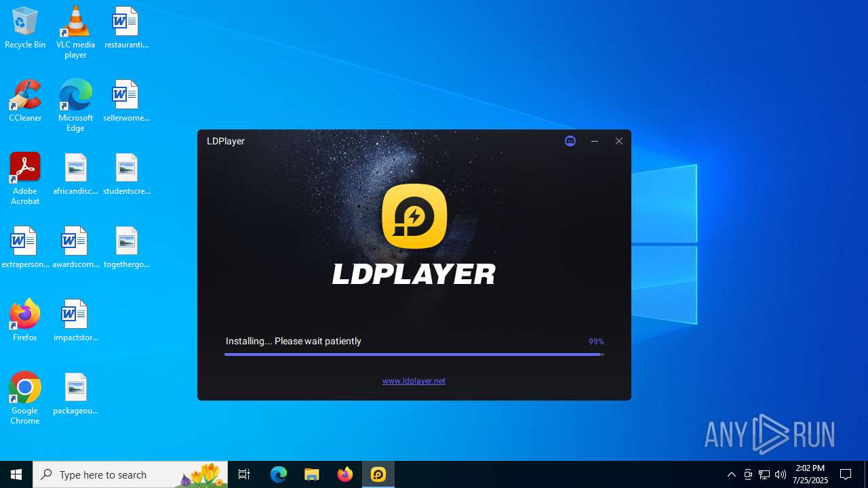
Task: Close the LDPlayer installer window
Action: coord(619,141)
